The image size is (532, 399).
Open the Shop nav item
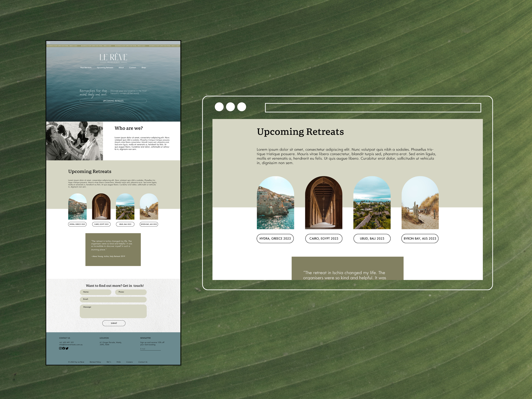(x=144, y=68)
